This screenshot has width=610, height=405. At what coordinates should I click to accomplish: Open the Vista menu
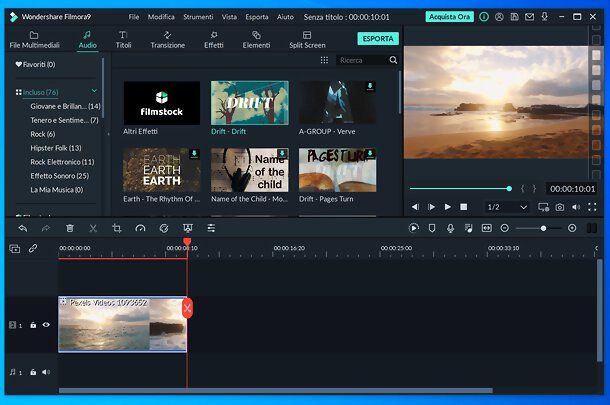coord(229,17)
